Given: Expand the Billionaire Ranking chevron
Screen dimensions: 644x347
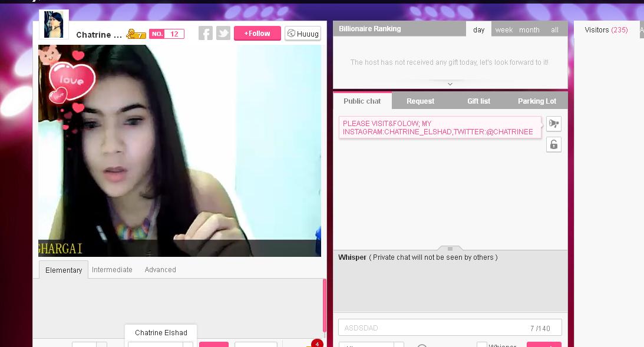Looking at the screenshot, I should pyautogui.click(x=450, y=84).
